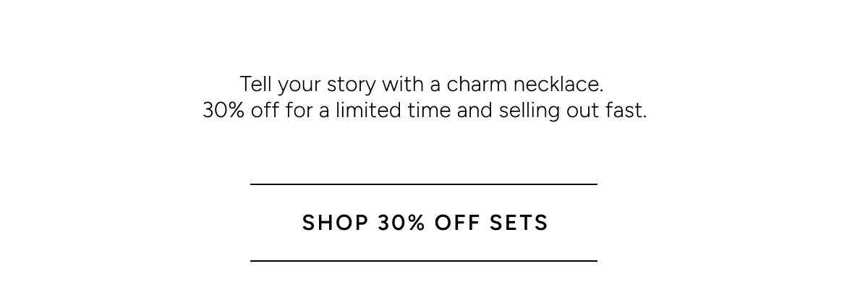Click the word "Tell" starting the first line
The height and width of the screenshot is (308, 868).
pos(255,85)
